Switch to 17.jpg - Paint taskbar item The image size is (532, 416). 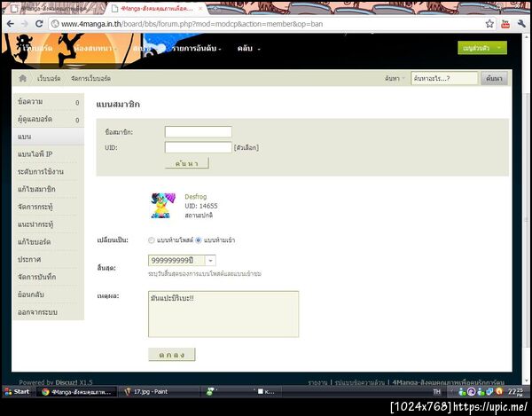click(160, 391)
